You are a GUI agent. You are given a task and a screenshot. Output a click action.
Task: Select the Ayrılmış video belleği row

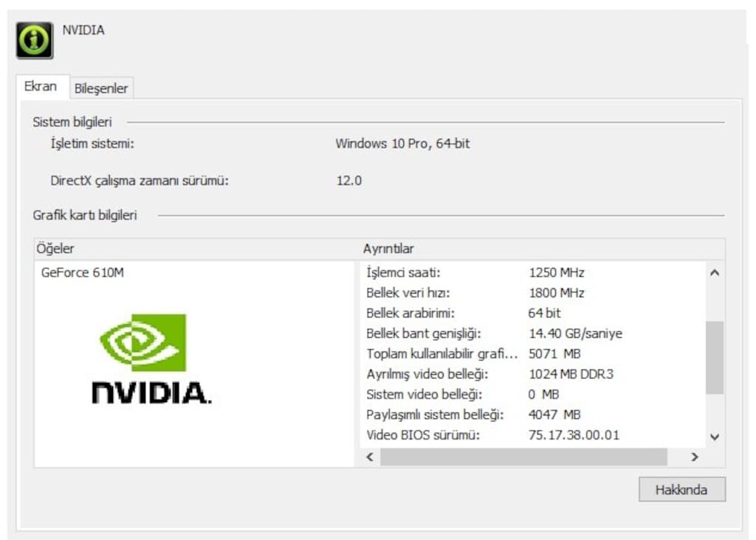point(533,374)
